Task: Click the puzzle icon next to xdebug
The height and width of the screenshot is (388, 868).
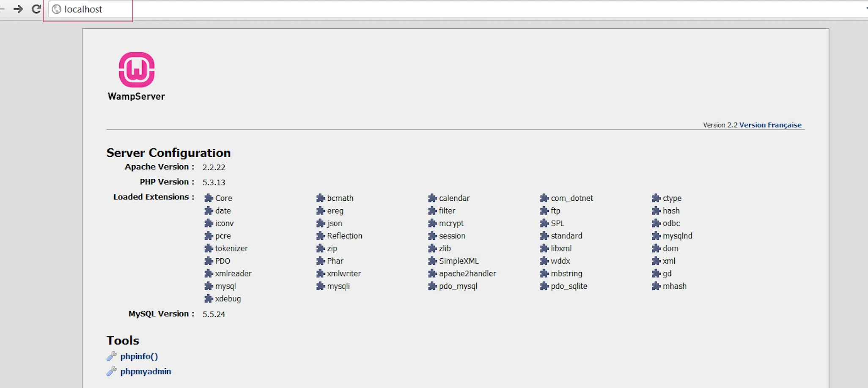Action: click(209, 299)
